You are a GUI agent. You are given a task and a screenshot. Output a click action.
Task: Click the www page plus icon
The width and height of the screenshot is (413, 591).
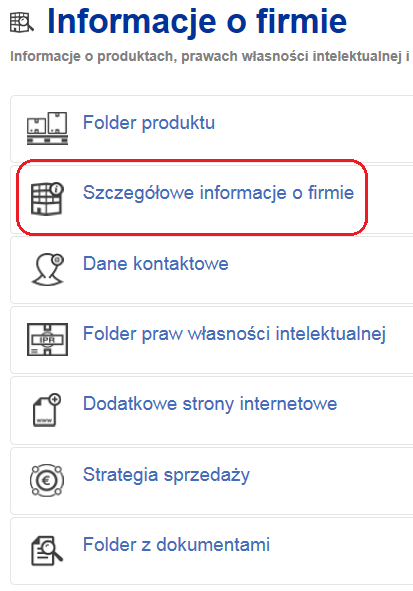click(x=47, y=410)
